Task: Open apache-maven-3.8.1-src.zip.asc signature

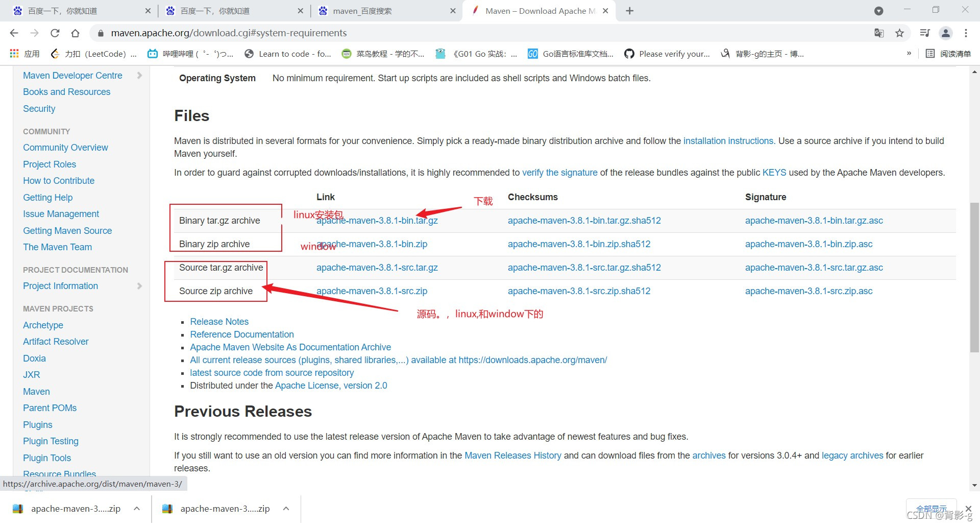Action: coord(808,291)
